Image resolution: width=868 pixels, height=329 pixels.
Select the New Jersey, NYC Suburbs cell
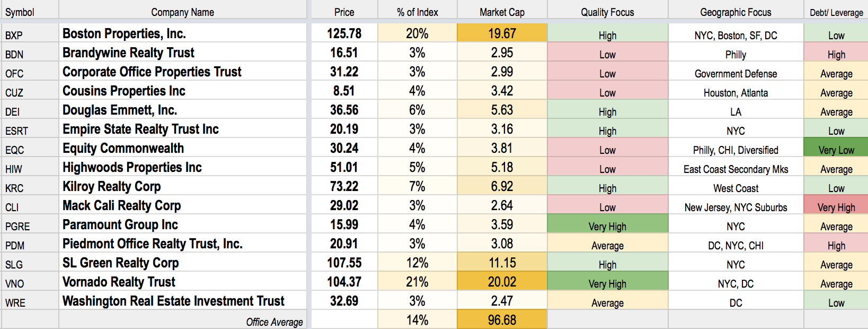coord(736,205)
